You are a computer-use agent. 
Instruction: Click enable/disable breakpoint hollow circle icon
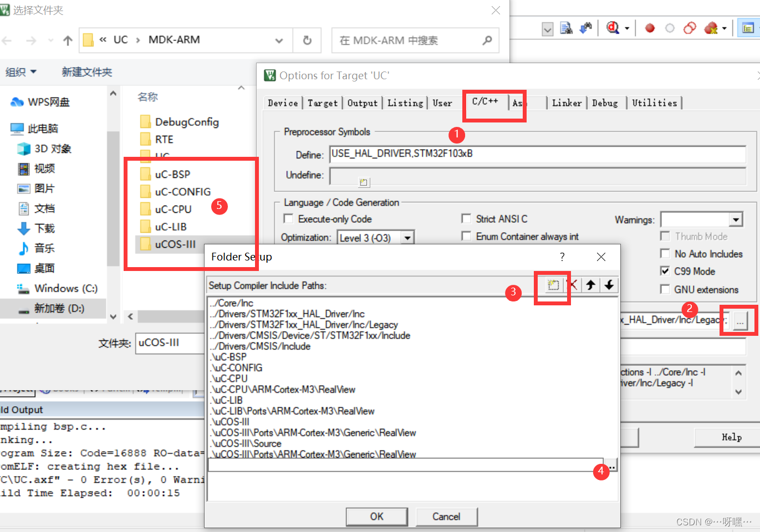tap(670, 28)
